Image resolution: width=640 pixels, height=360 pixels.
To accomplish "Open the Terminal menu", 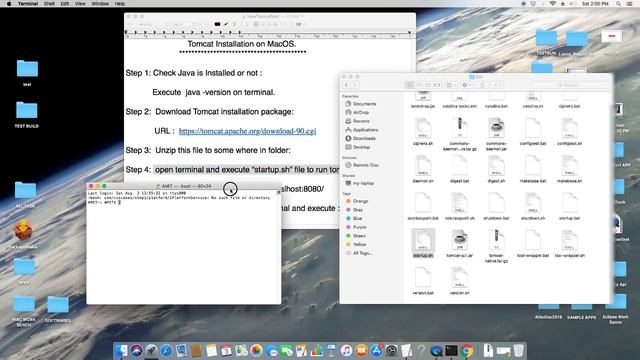I will (28, 4).
